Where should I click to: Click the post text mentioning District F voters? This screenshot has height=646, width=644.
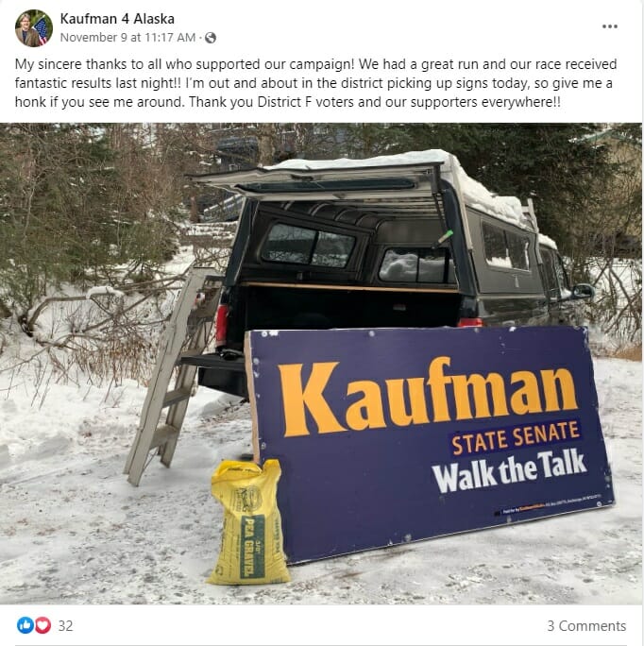pyautogui.click(x=316, y=83)
